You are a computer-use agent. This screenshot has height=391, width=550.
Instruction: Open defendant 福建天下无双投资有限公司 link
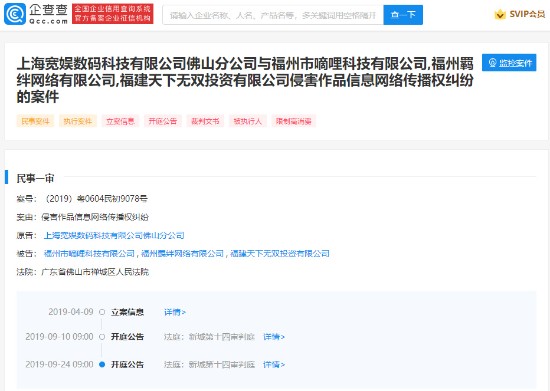pyautogui.click(x=280, y=254)
